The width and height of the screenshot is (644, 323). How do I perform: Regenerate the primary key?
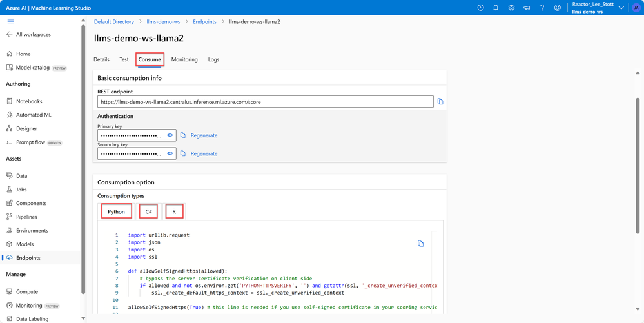point(204,135)
